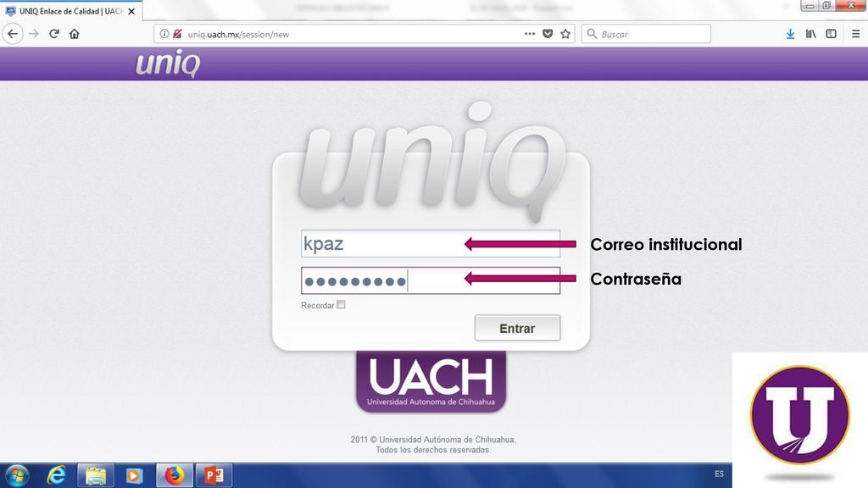The image size is (868, 488).
Task: Click the password field
Action: 431,280
